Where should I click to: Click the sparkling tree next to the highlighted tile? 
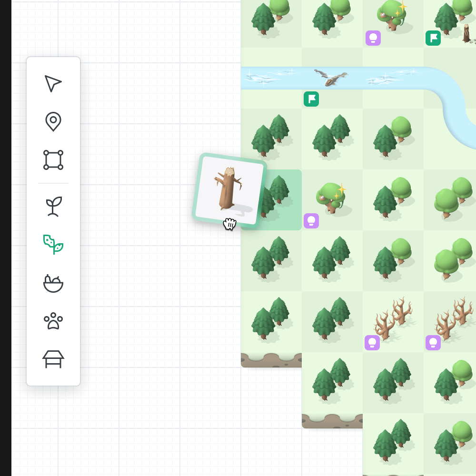[331, 198]
